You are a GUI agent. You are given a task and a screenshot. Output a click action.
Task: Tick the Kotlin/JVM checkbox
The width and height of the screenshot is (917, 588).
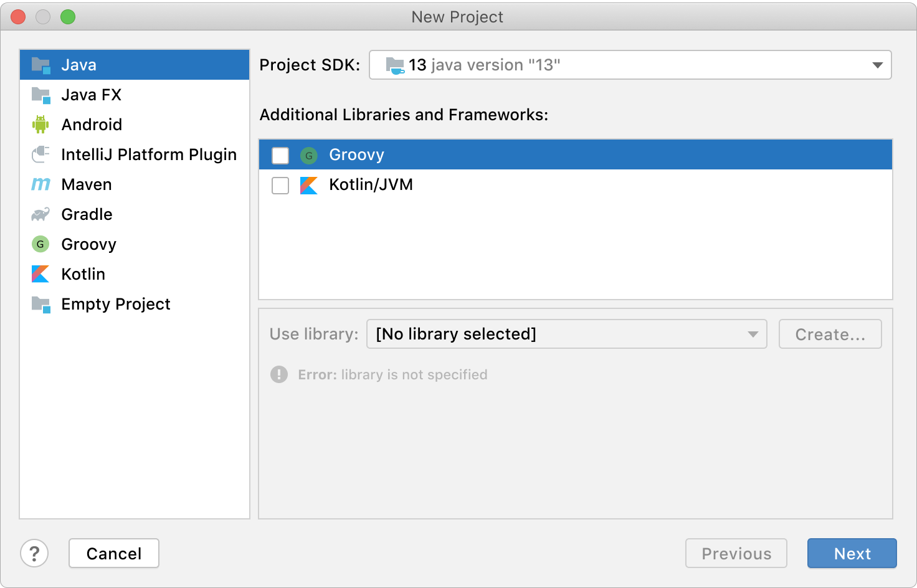[x=280, y=185]
